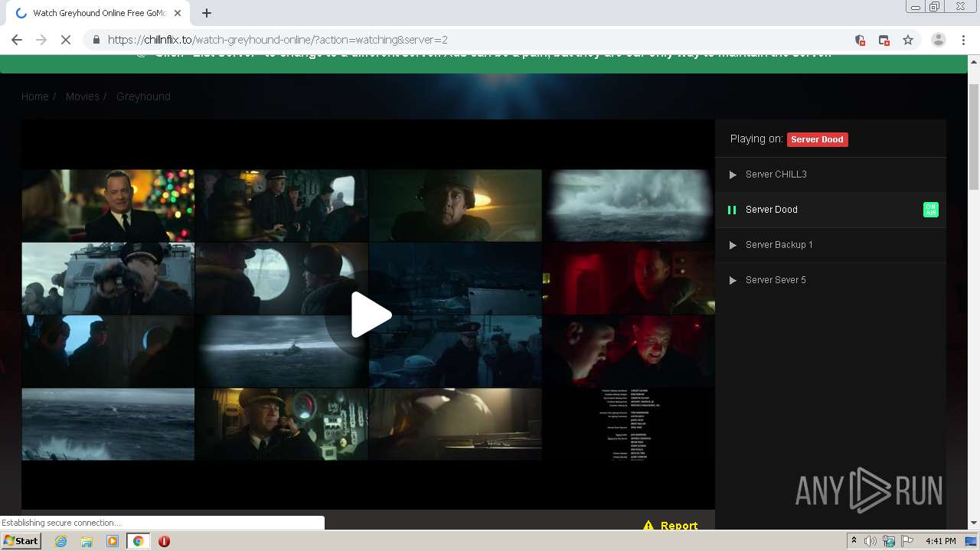Click thumbnail of man in suit by Christmas tree
980x551 pixels.
(108, 205)
